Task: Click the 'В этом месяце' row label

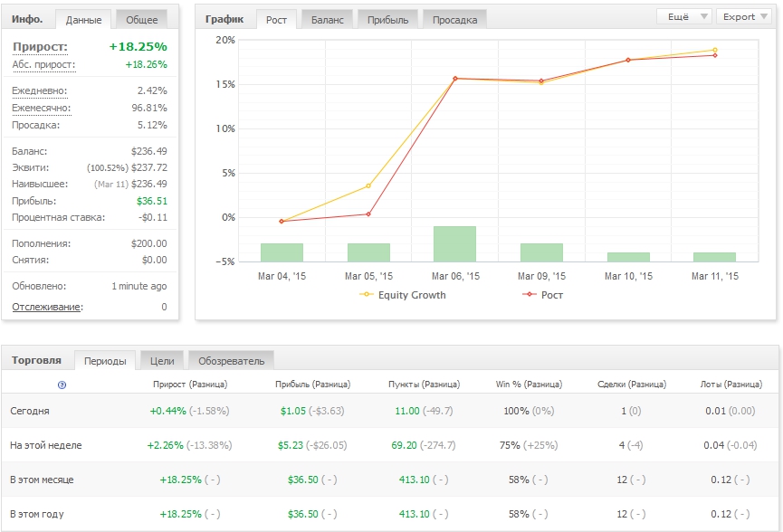Action: [42, 480]
